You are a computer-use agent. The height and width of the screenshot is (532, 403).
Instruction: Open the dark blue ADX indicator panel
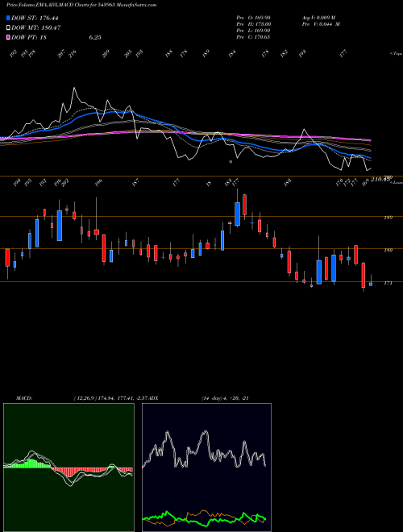[x=206, y=468]
